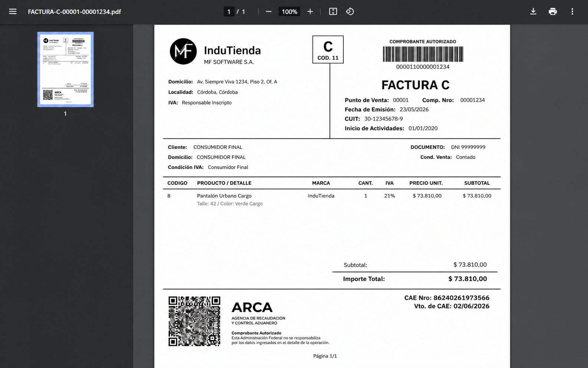Viewport: 588px width, 368px height.
Task: Click sale condition Contado
Action: pyautogui.click(x=466, y=157)
